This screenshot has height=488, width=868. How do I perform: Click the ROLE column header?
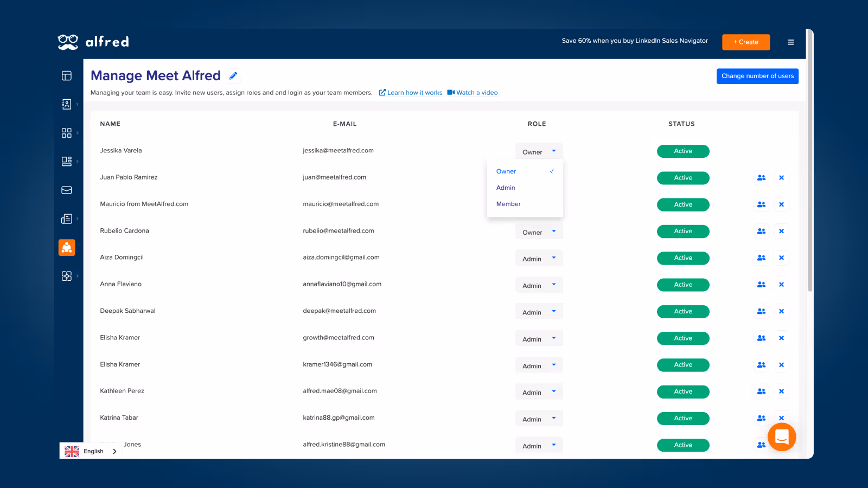[x=537, y=124]
